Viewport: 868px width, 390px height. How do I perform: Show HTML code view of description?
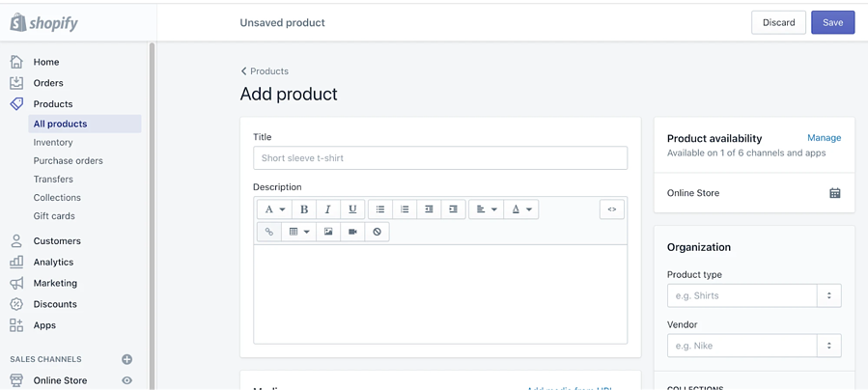(x=611, y=209)
